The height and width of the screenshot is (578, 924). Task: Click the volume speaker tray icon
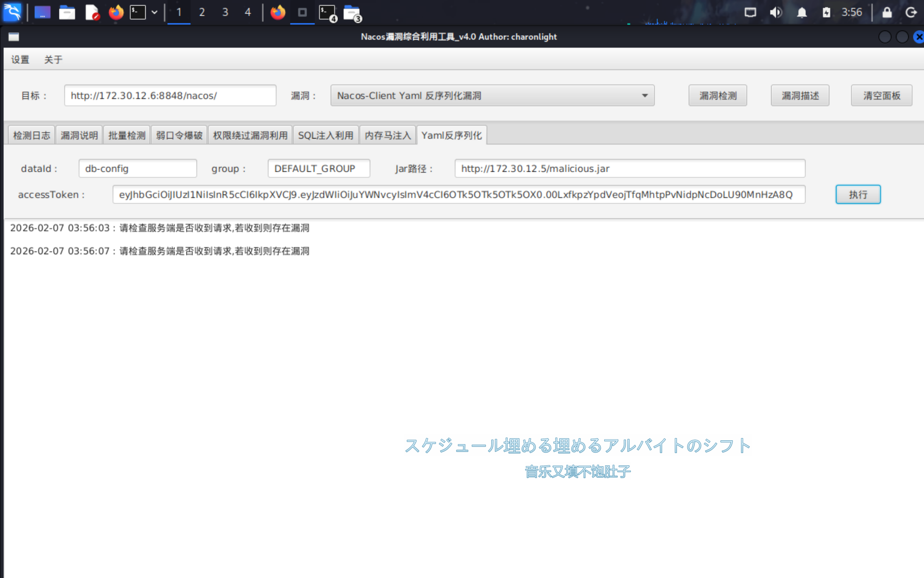pyautogui.click(x=775, y=12)
